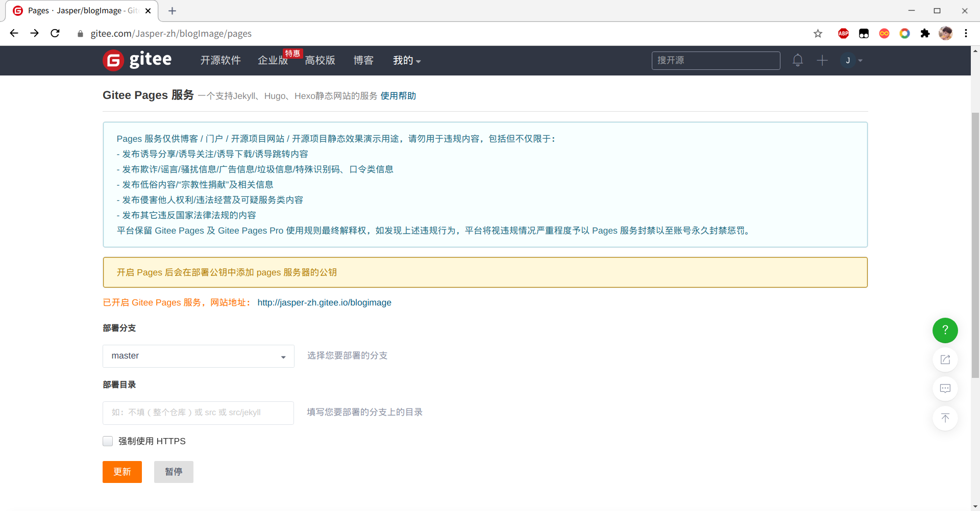
Task: Click the green help question-mark button
Action: click(x=945, y=330)
